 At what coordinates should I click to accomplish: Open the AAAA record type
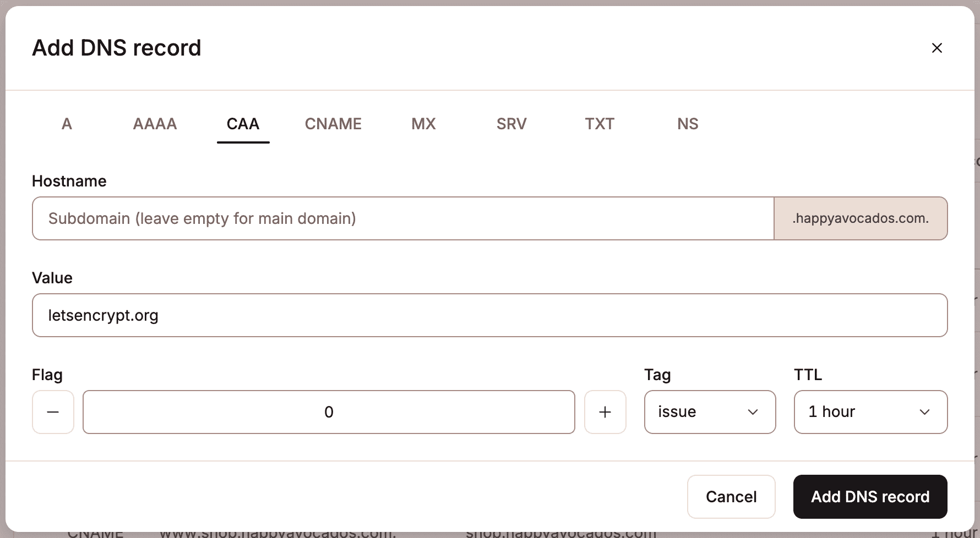[x=155, y=124]
